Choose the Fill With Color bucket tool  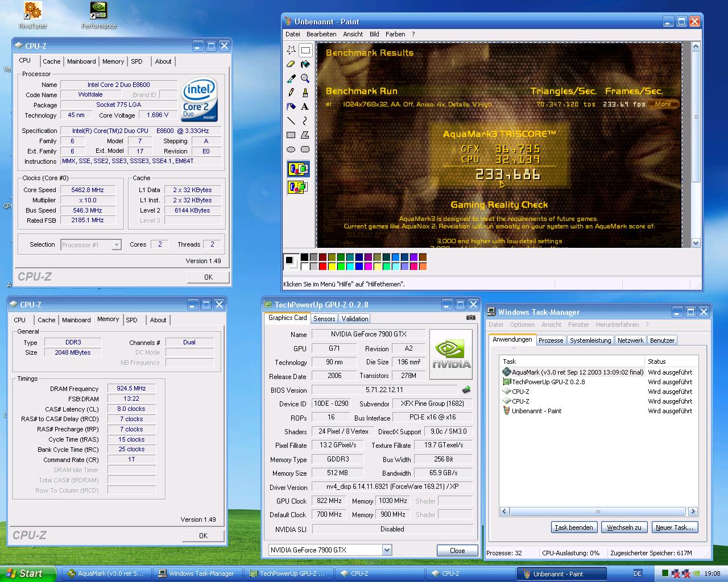click(x=305, y=64)
